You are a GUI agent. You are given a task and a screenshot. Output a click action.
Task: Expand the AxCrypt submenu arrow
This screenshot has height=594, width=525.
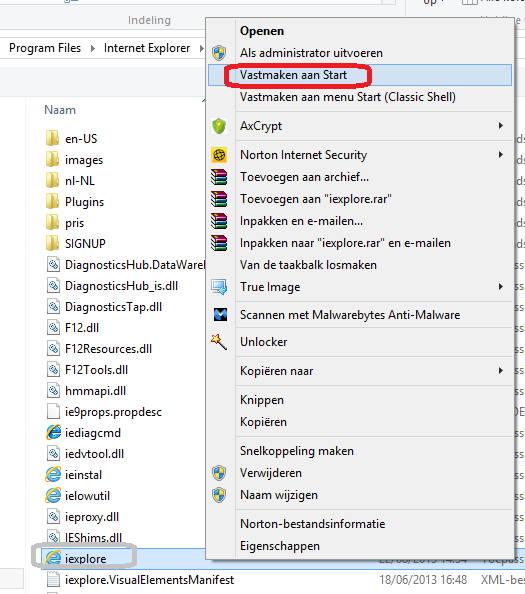click(x=501, y=125)
